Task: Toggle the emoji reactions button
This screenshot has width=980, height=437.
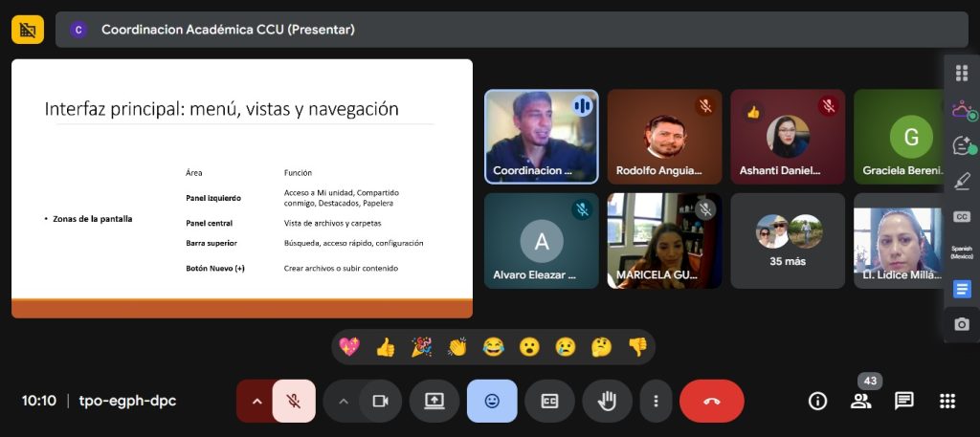Action: point(492,401)
